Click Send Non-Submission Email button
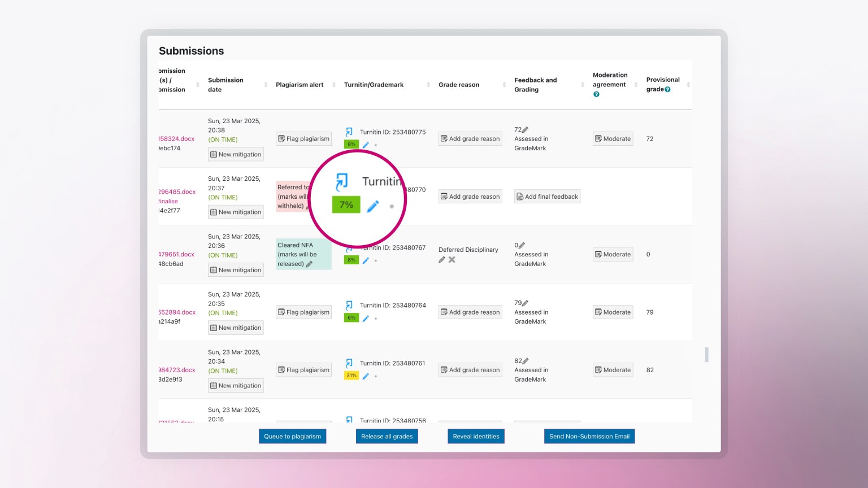This screenshot has width=868, height=488. coord(589,437)
